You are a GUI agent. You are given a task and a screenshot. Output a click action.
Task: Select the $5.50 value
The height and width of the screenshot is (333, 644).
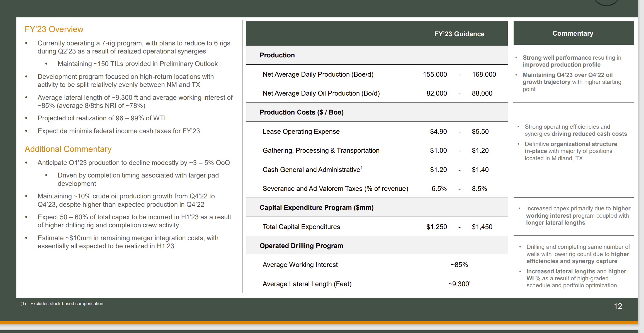(x=480, y=132)
